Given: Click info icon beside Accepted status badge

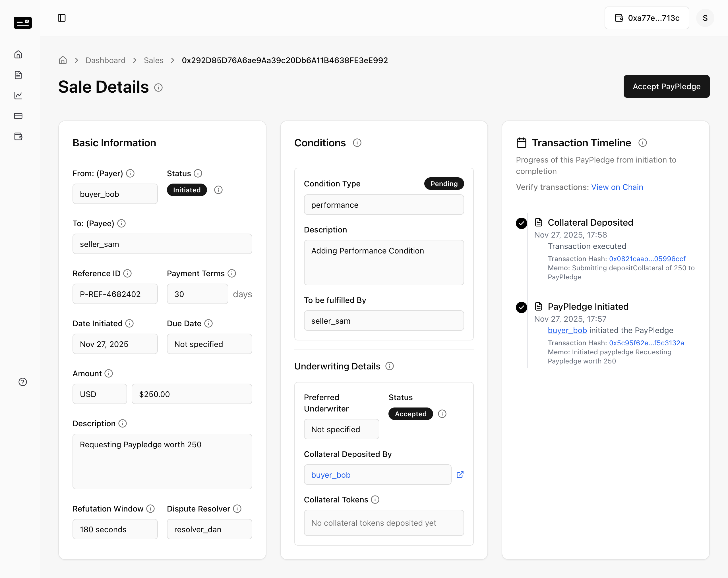Looking at the screenshot, I should [x=442, y=414].
